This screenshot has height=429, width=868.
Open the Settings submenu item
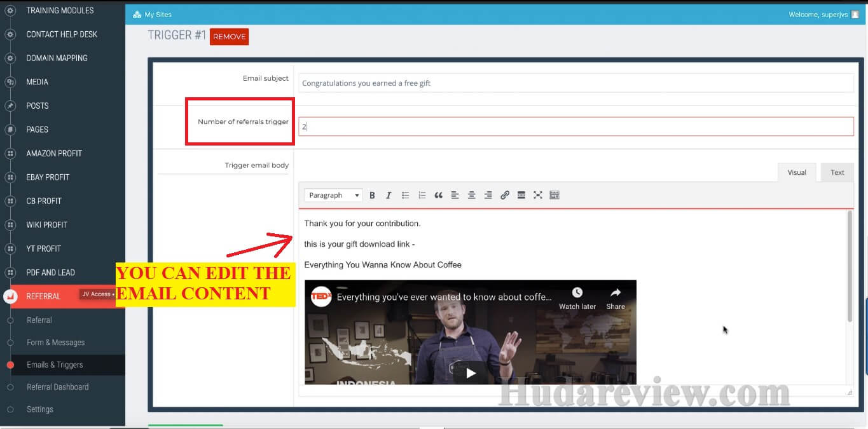[x=40, y=409]
